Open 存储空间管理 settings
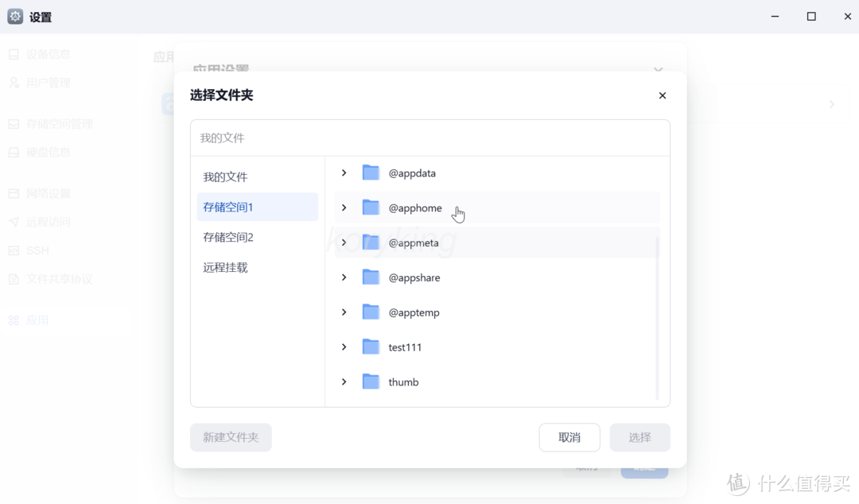 tap(60, 123)
